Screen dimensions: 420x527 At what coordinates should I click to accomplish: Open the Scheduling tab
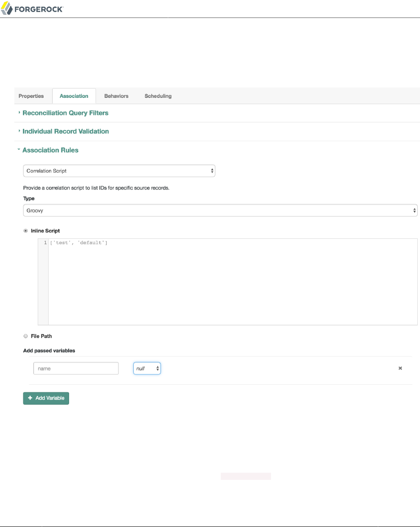pos(158,96)
